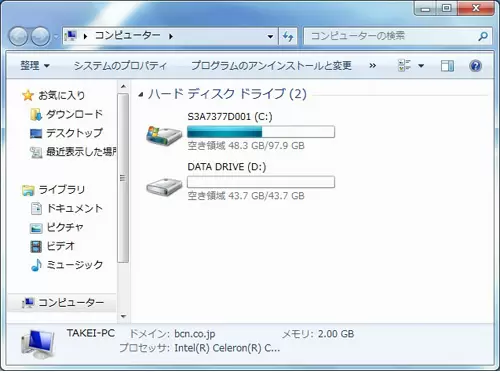The height and width of the screenshot is (373, 500).
Task: Open ミュージック library
Action: (x=74, y=265)
